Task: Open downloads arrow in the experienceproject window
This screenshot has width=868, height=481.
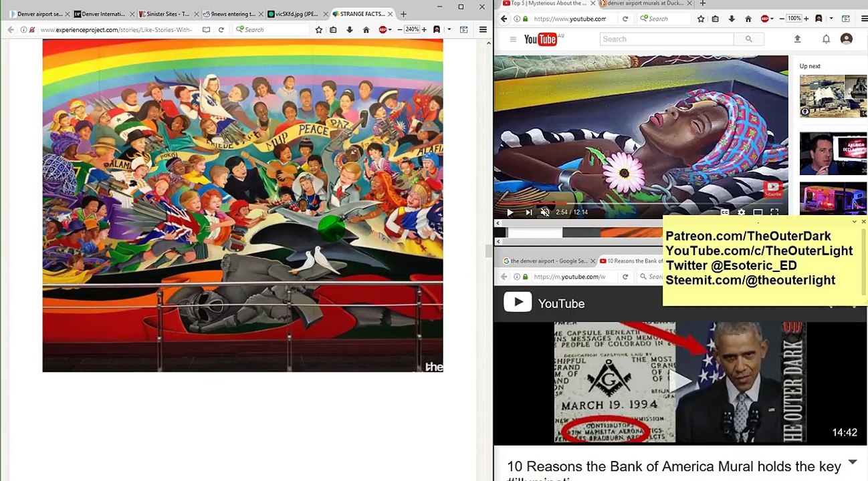Action: click(349, 29)
